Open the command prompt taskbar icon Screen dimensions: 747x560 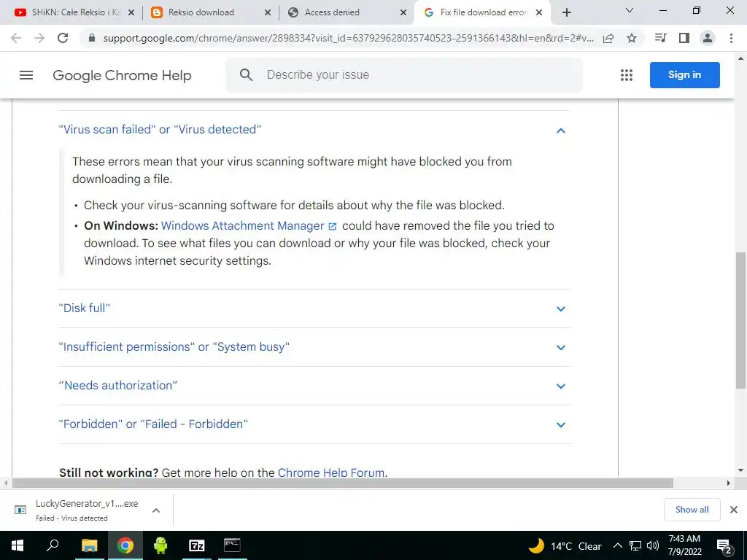[x=232, y=545]
